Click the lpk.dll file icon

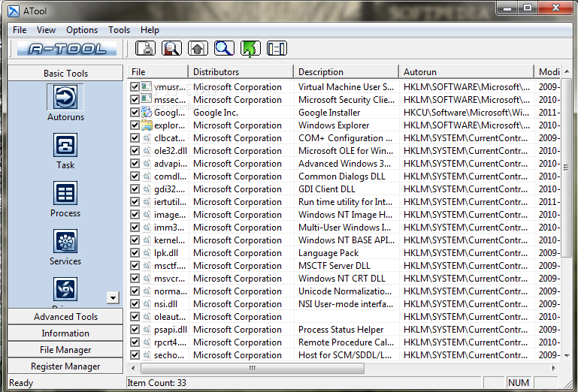pyautogui.click(x=147, y=253)
